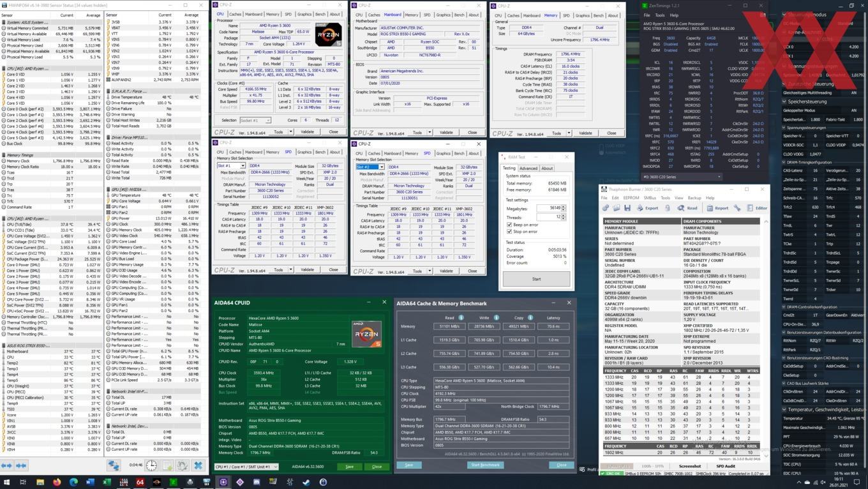Open Microsoft Edge from the taskbar
868x489 pixels.
(73, 482)
